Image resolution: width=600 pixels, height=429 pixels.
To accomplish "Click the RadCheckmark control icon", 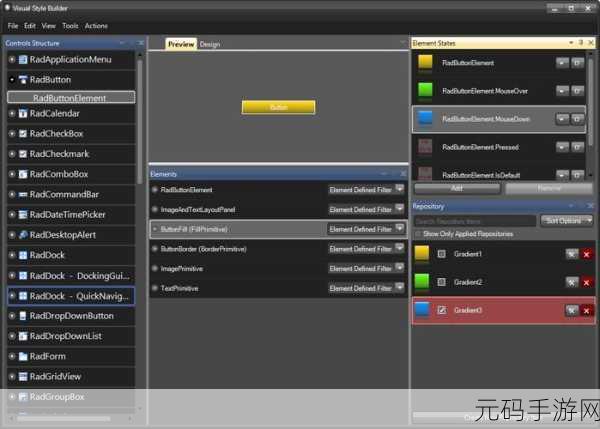I will tap(23, 154).
